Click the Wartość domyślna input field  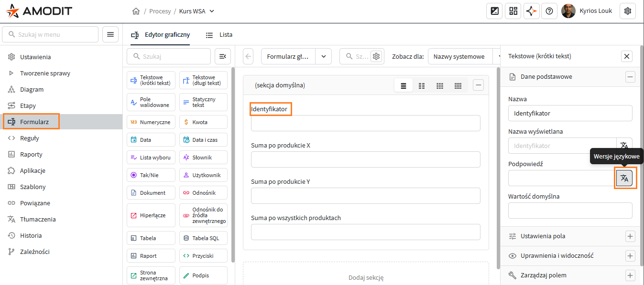tap(570, 211)
